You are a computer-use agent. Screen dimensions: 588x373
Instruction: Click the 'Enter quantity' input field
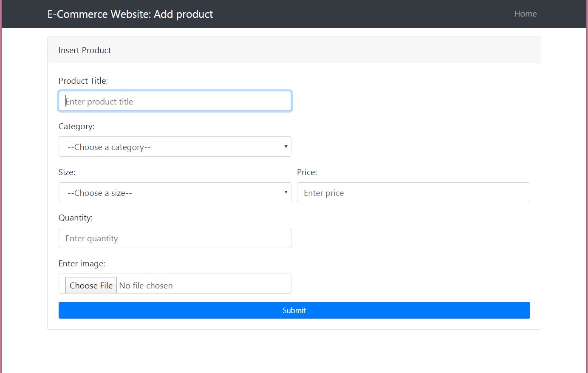tap(175, 238)
